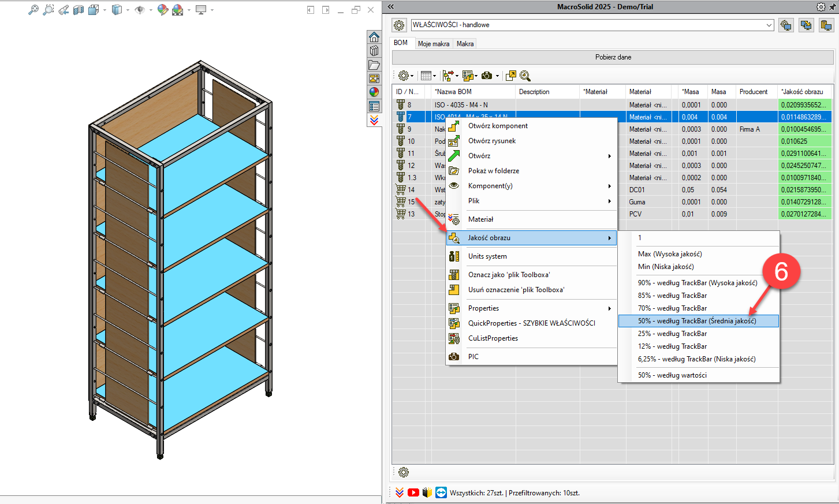The image size is (839, 504).
Task: Expand the Apply Scene dropdown arrow
Action: click(x=189, y=10)
